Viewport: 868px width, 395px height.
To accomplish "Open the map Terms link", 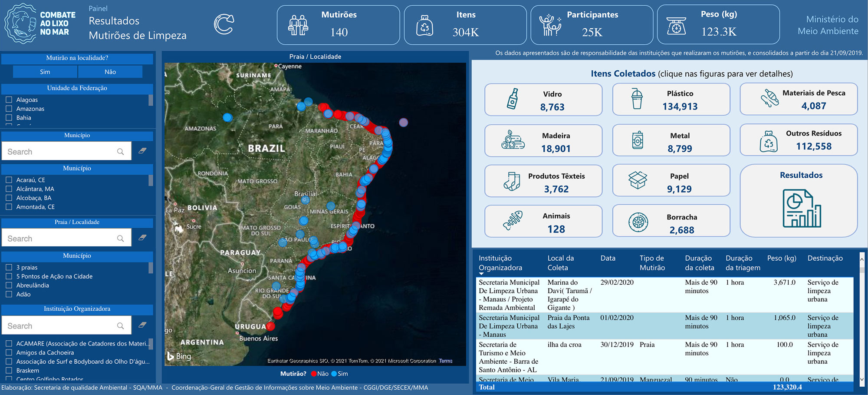I will 445,361.
